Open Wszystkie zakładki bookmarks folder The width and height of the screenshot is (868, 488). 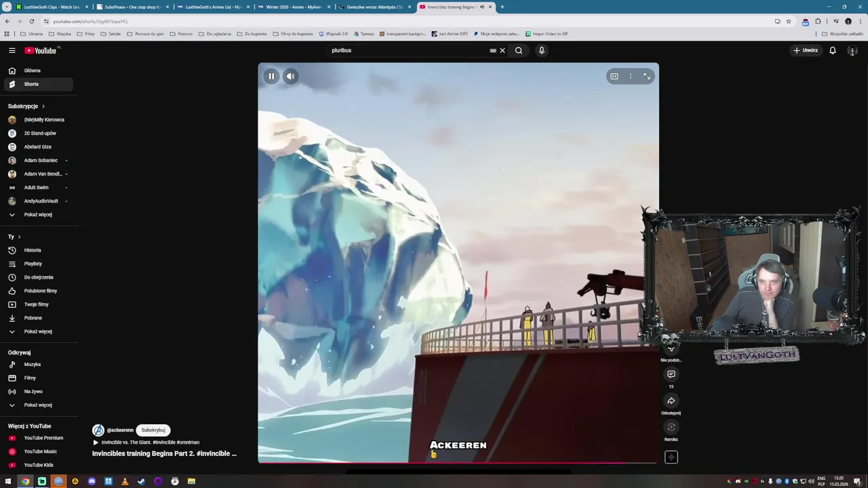843,34
